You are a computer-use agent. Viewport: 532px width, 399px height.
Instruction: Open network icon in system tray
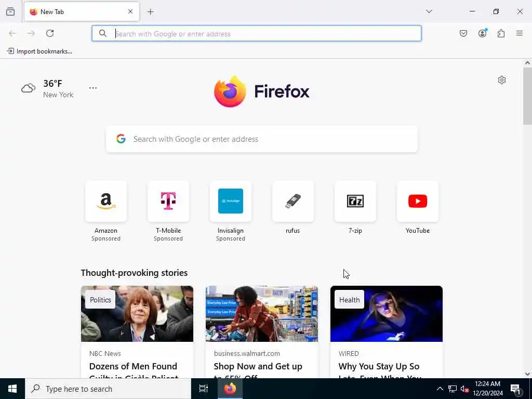pyautogui.click(x=453, y=389)
